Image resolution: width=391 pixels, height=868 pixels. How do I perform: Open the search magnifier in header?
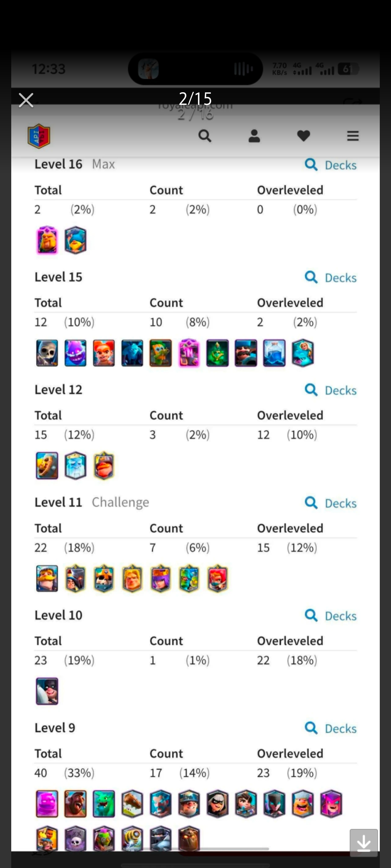click(x=205, y=136)
